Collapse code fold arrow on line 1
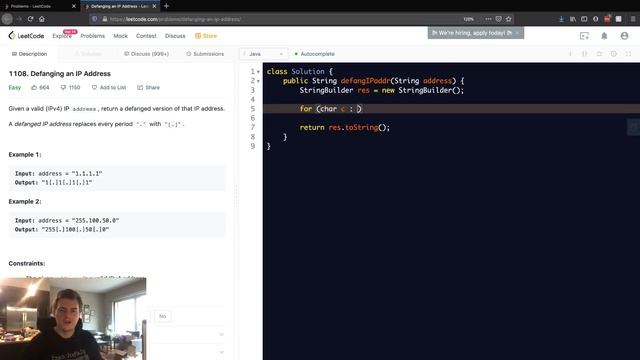The width and height of the screenshot is (640, 360). click(258, 72)
